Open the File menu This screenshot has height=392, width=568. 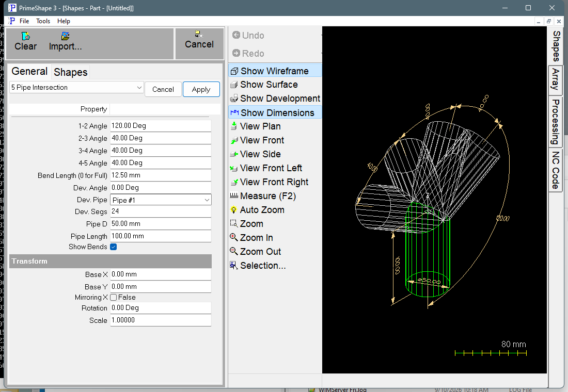(24, 21)
